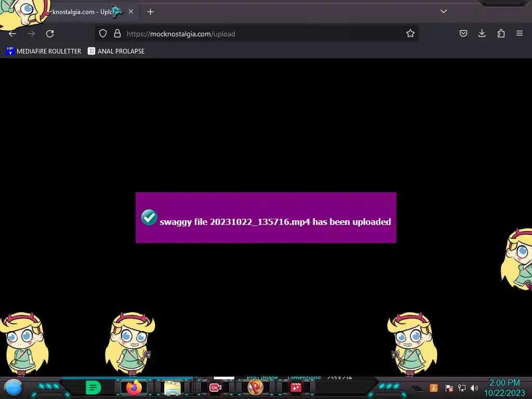Open the network status tray icon
532x399 pixels.
462,388
